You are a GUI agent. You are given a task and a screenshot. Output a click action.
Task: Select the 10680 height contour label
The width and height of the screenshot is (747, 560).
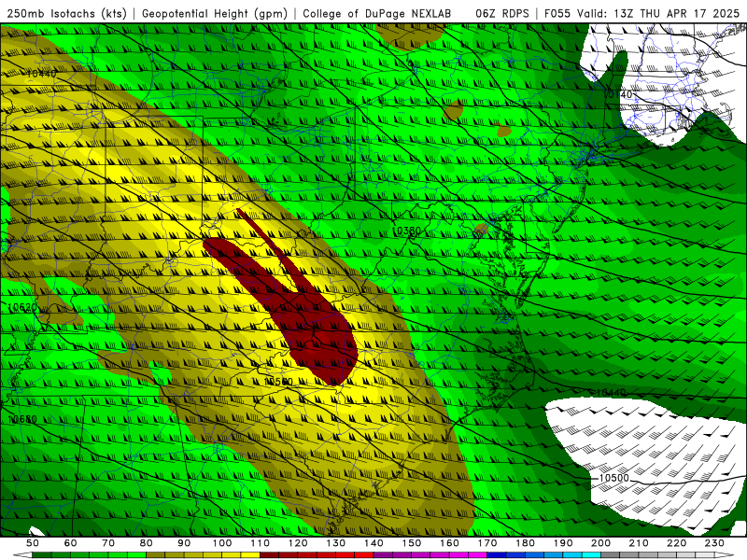[x=22, y=419]
